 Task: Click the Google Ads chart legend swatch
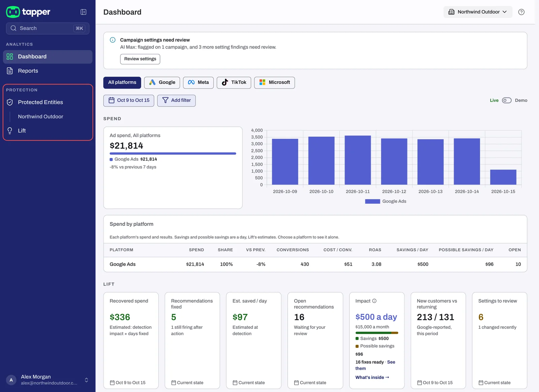(373, 201)
